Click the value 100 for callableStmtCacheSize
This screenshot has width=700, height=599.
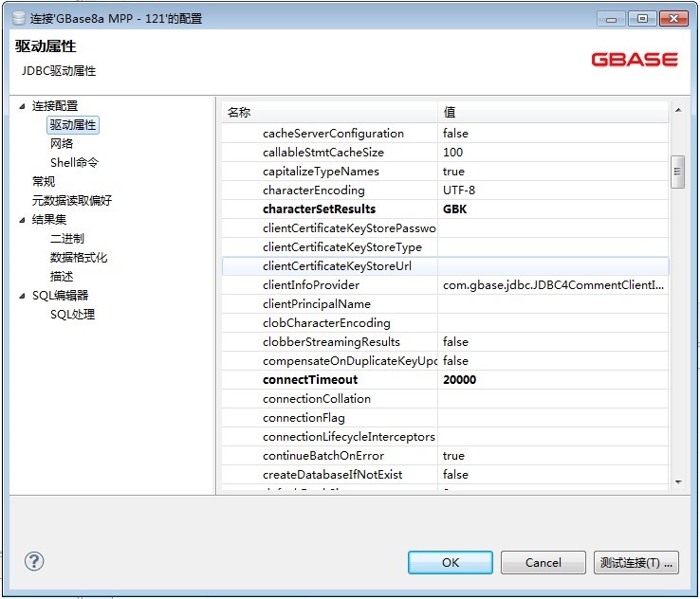[452, 153]
